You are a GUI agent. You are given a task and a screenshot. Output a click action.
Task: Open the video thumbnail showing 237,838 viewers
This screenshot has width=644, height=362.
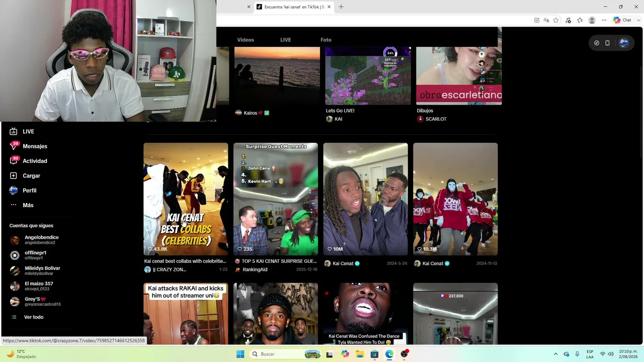coord(455,314)
